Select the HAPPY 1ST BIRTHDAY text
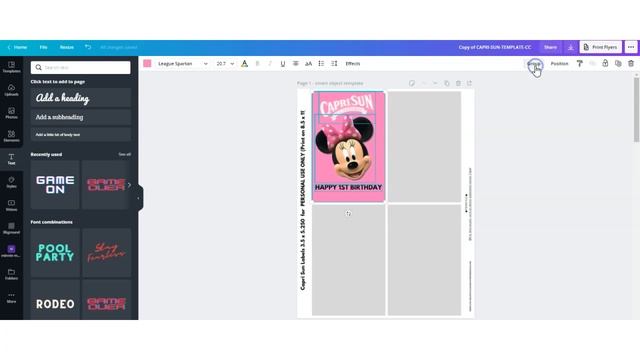Viewport: 640px width, 360px height. [348, 187]
